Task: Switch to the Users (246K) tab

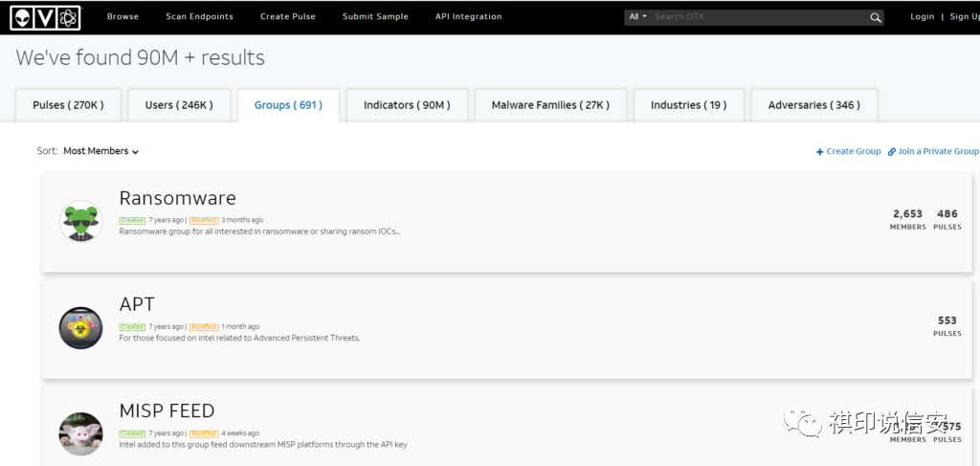Action: pyautogui.click(x=179, y=105)
